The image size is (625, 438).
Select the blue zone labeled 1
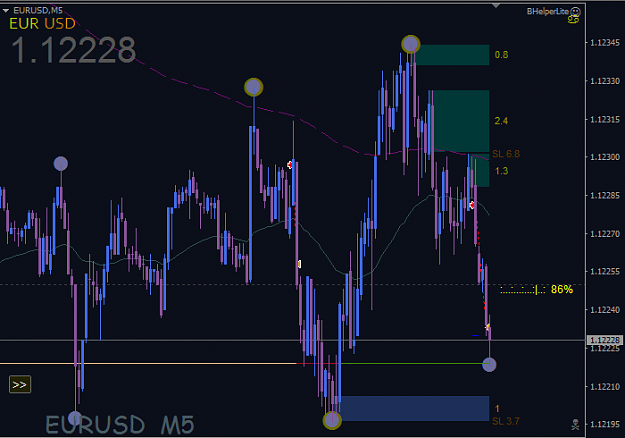[415, 408]
